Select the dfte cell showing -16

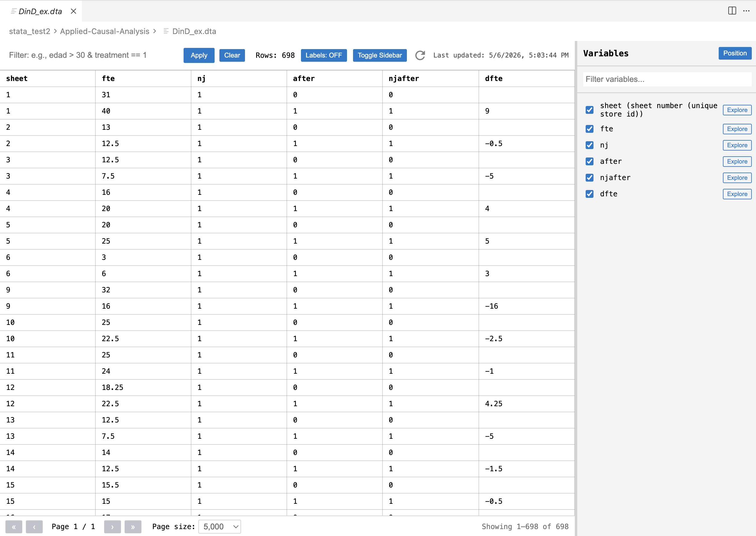526,306
